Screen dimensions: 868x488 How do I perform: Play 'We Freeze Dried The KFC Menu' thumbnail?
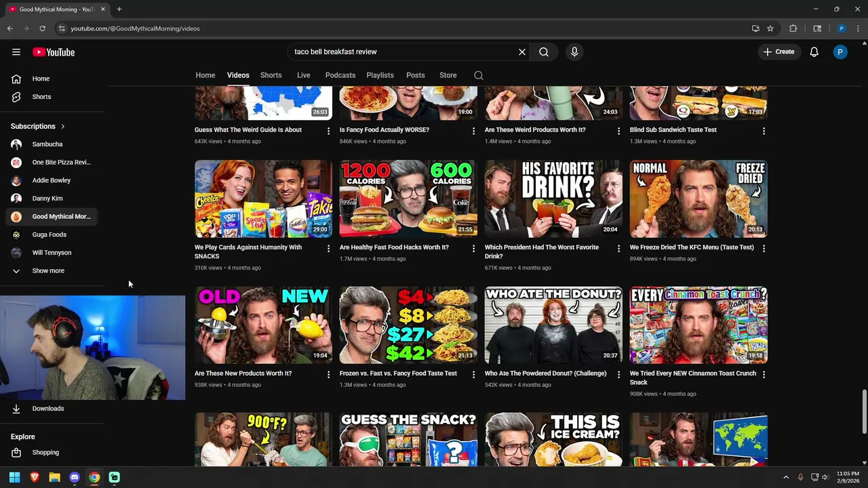click(x=698, y=199)
